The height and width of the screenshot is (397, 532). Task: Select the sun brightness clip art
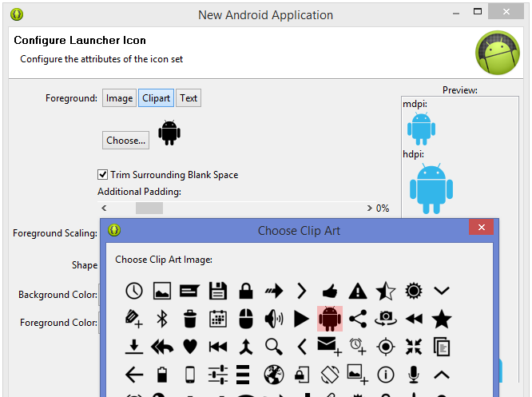click(414, 291)
